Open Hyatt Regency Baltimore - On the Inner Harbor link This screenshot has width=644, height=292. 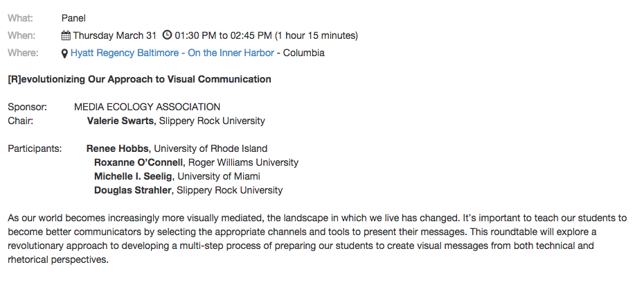172,53
